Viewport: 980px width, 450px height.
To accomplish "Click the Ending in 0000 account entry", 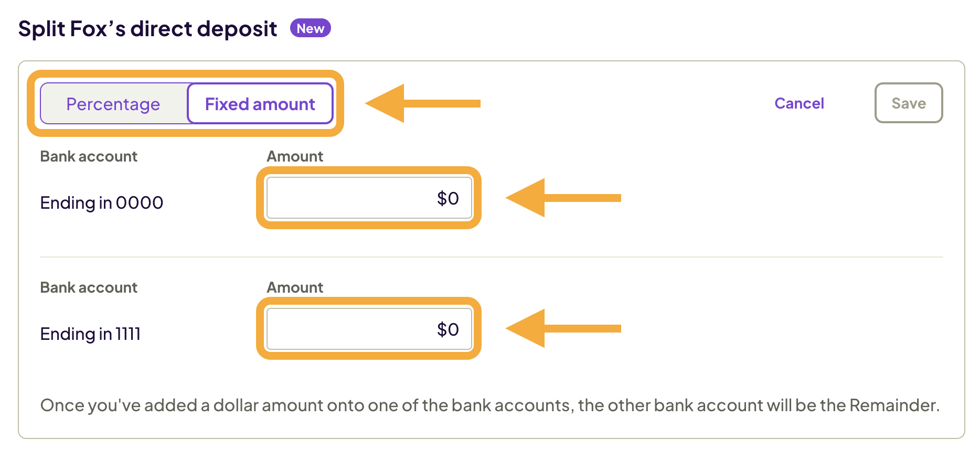I will click(101, 202).
